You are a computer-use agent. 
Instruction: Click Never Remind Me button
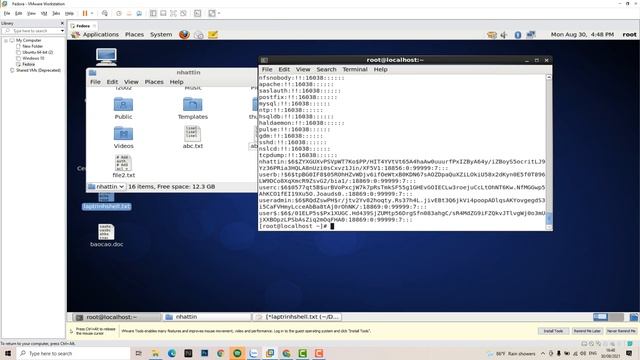click(620, 331)
